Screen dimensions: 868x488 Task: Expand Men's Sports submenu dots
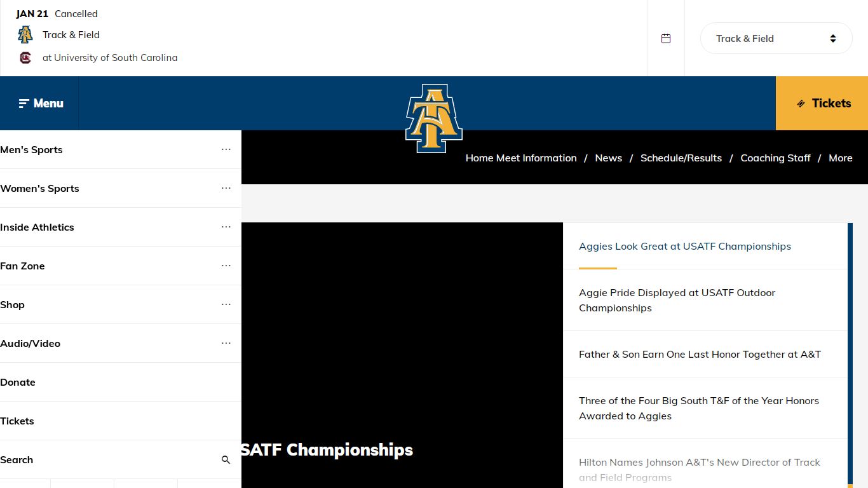(226, 149)
